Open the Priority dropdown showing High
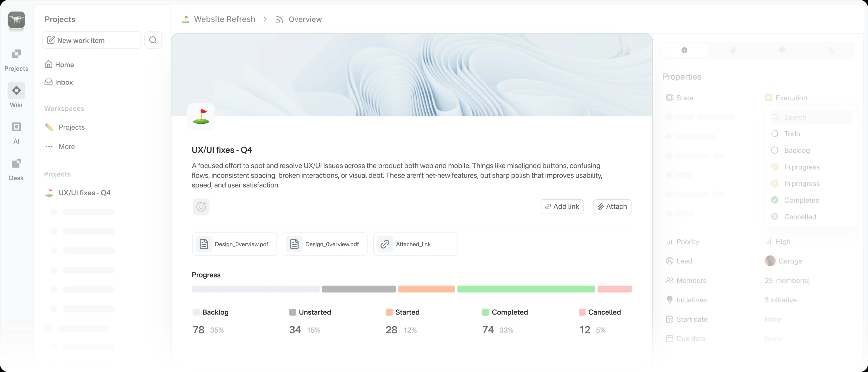The width and height of the screenshot is (868, 372). 779,241
